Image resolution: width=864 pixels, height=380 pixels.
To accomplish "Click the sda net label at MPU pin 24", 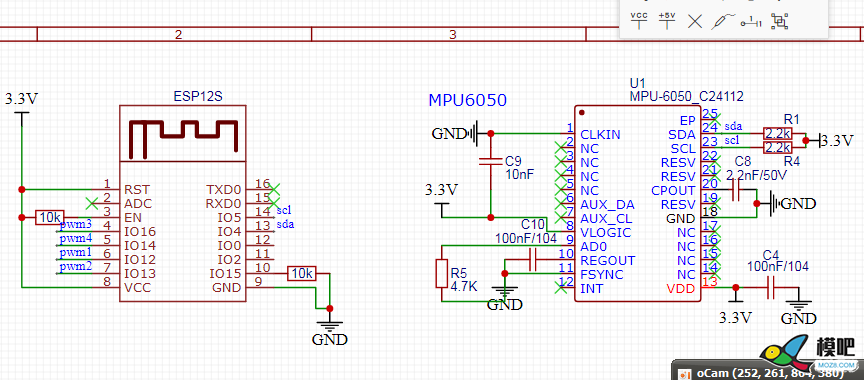I will coord(733,126).
